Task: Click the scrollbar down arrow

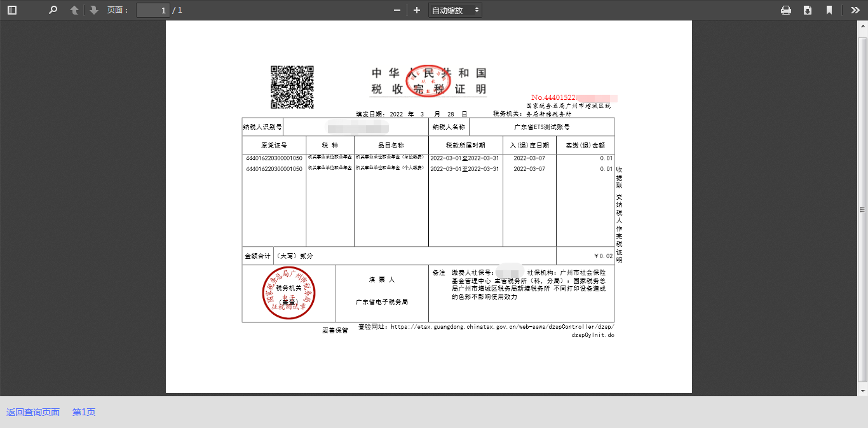Action: pyautogui.click(x=863, y=390)
